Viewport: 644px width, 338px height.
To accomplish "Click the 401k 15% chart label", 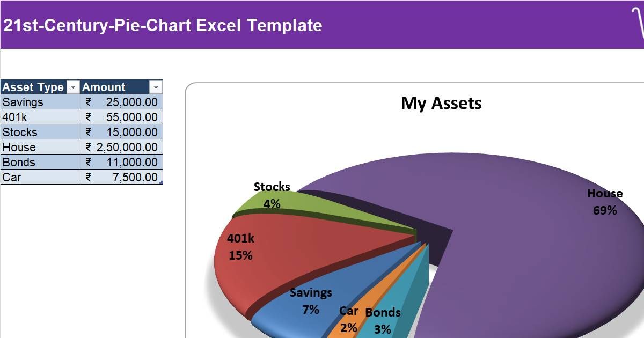I will (x=241, y=247).
